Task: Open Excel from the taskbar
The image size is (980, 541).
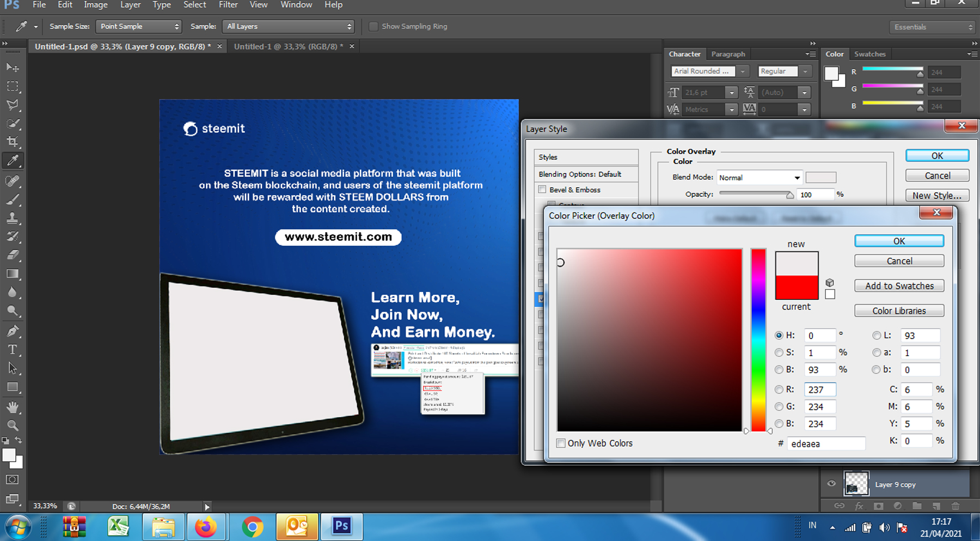Action: [118, 527]
